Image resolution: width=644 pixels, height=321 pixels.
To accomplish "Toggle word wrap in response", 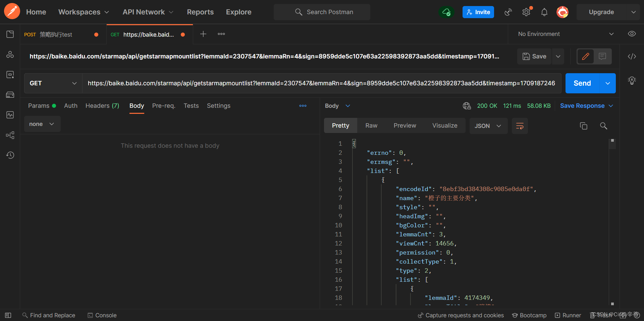I will pos(520,126).
